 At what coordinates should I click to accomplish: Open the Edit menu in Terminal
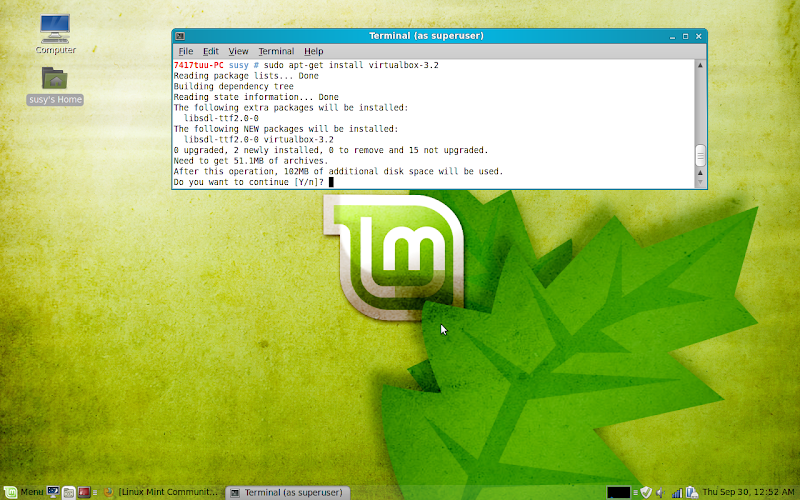coord(210,51)
